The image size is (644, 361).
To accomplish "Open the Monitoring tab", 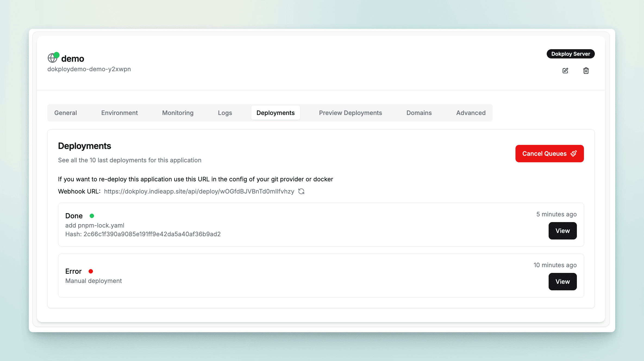I will coord(178,113).
